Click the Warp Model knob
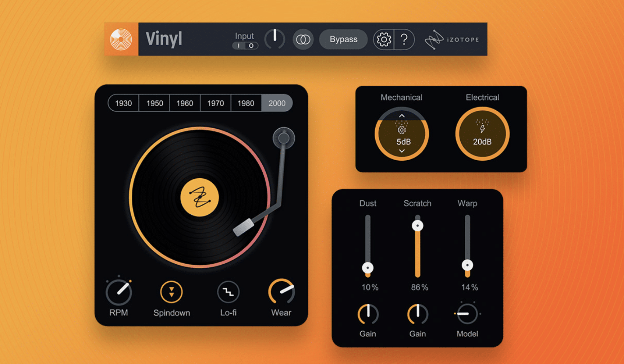This screenshot has width=624, height=364. pyautogui.click(x=467, y=314)
